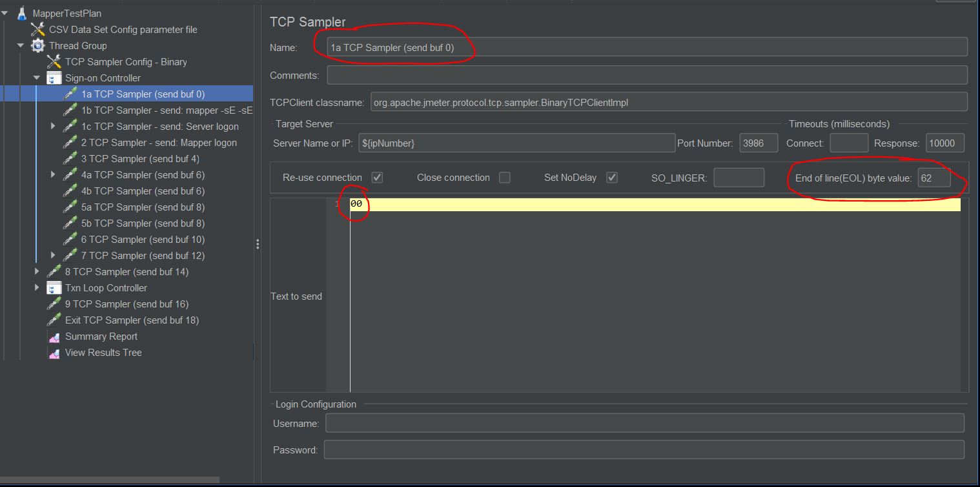Click the '9 TCP Sampler (send buf 16)' icon
Screen dimensions: 980x487
(54, 304)
